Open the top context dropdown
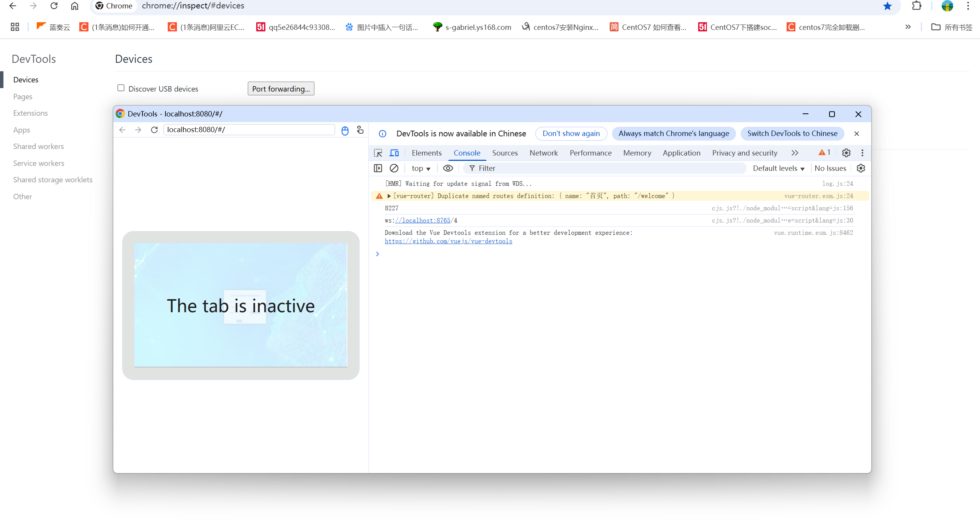The height and width of the screenshot is (529, 980). (420, 168)
